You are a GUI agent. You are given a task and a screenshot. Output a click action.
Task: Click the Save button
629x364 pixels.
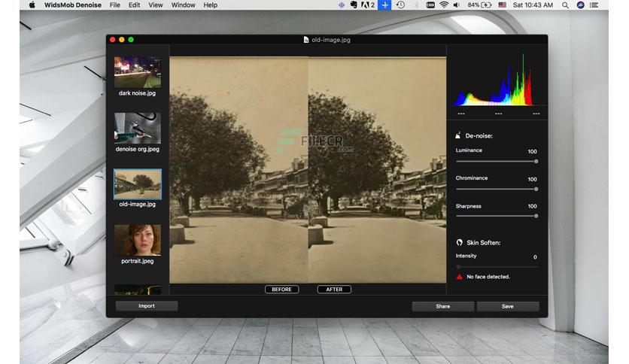507,306
